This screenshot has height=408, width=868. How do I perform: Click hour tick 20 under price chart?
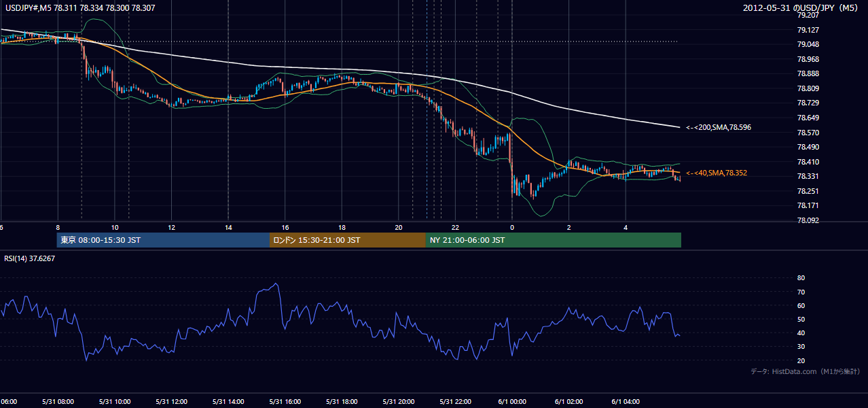coord(399,228)
